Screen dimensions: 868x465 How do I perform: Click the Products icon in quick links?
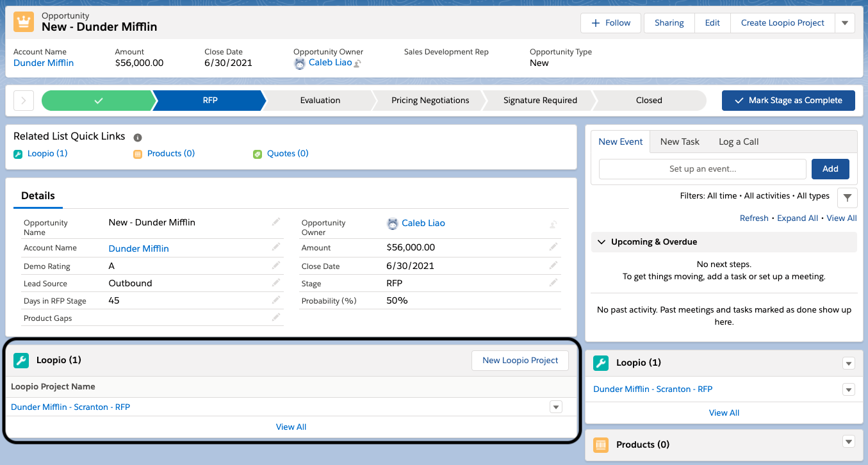click(x=138, y=154)
